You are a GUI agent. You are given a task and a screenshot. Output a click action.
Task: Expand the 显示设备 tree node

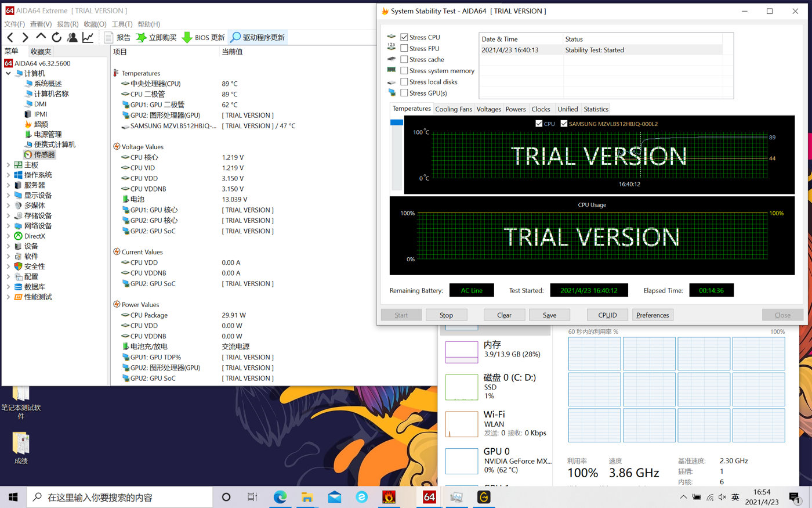(8, 196)
